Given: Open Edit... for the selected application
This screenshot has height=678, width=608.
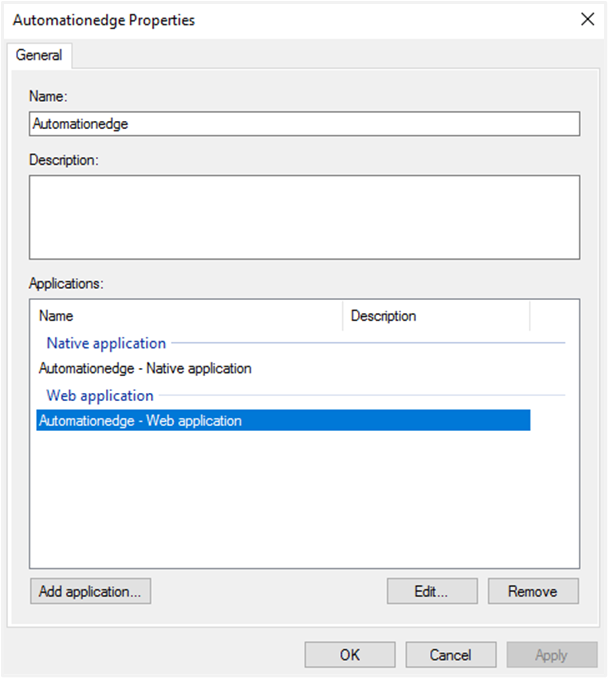Looking at the screenshot, I should tap(432, 591).
